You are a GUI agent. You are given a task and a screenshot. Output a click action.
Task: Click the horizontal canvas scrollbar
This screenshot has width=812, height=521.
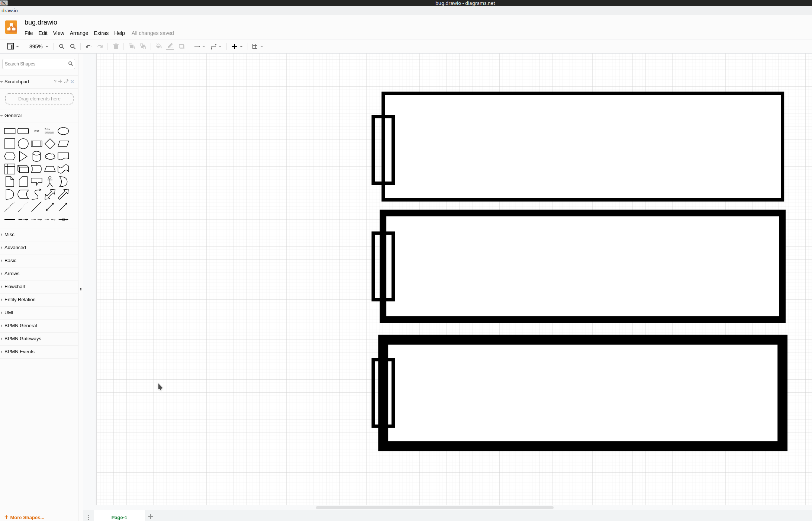[435, 507]
